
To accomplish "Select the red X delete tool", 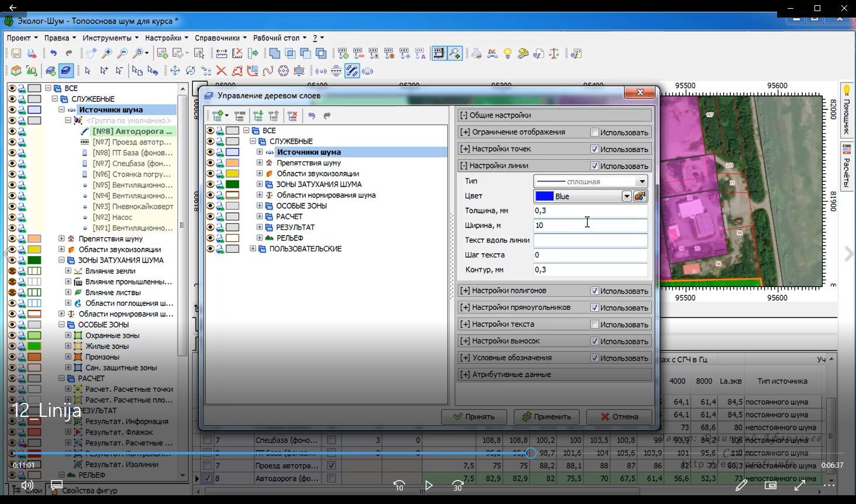I will pos(222,71).
